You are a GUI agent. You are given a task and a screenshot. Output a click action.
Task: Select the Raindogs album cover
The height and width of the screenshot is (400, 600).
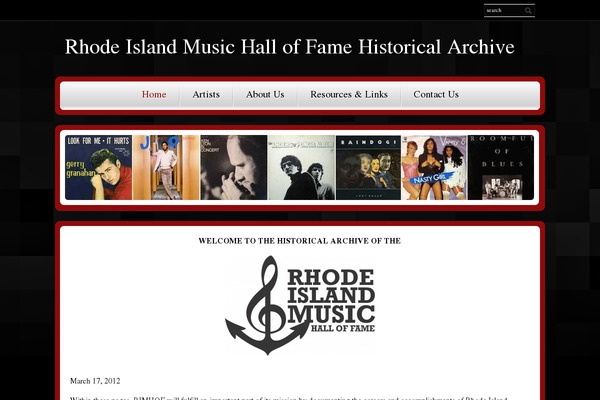pyautogui.click(x=368, y=167)
